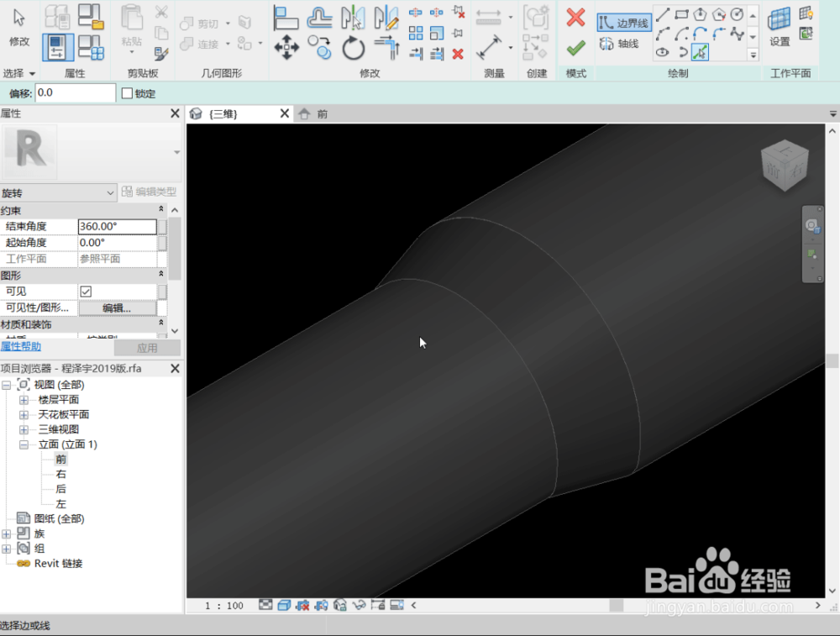Viewport: 840px width, 636px height.
Task: Open the 右 elevation in browser
Action: [61, 474]
